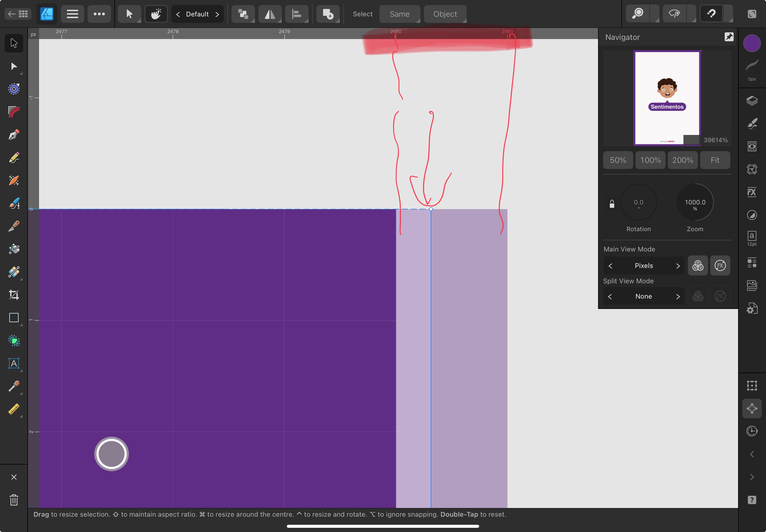Open the FX layer effects panel
Screen dimensions: 766x532
point(752,192)
